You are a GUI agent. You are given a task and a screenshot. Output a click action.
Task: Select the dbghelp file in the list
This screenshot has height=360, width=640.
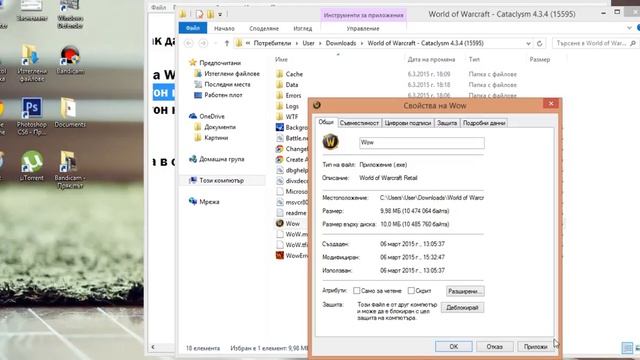[x=291, y=170]
